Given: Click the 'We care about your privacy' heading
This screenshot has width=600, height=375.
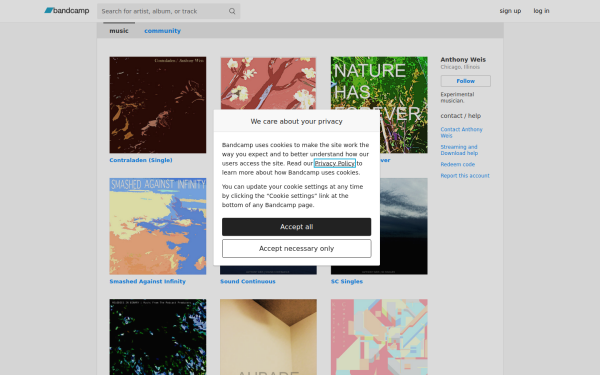Looking at the screenshot, I should click(297, 121).
